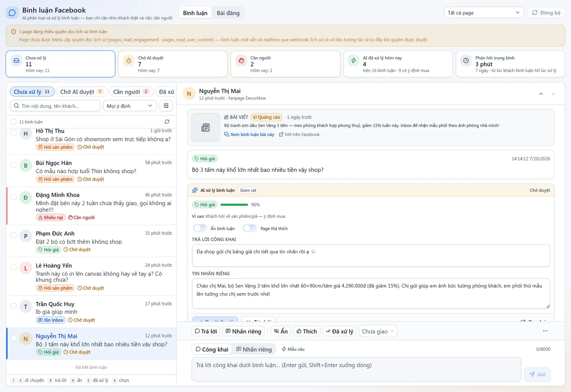Go to next comment with down chevron

tap(553, 94)
